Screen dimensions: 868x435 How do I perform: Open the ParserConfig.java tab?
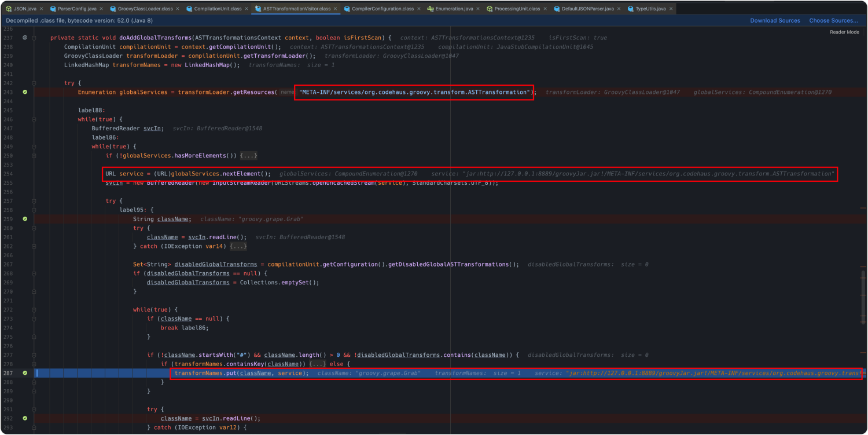point(77,9)
